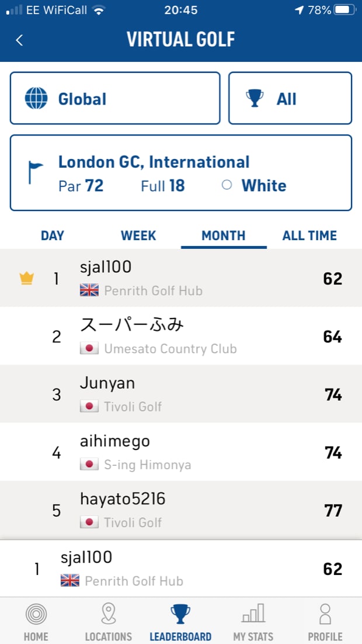The width and height of the screenshot is (362, 644).
Task: Open hayato5216's leaderboard entry
Action: click(x=181, y=510)
